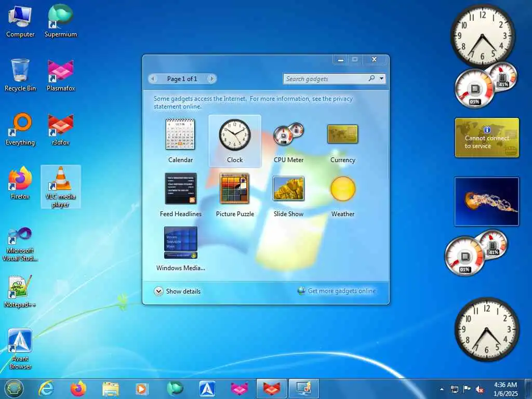Screen dimensions: 532x399
Task: Open Windows Media Player from taskbar
Action: coord(141,389)
